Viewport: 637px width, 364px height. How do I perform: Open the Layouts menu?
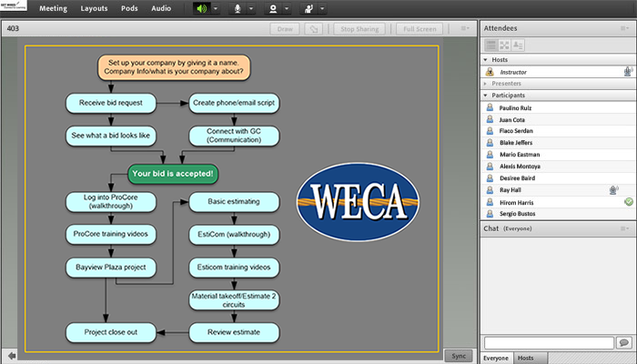point(94,8)
